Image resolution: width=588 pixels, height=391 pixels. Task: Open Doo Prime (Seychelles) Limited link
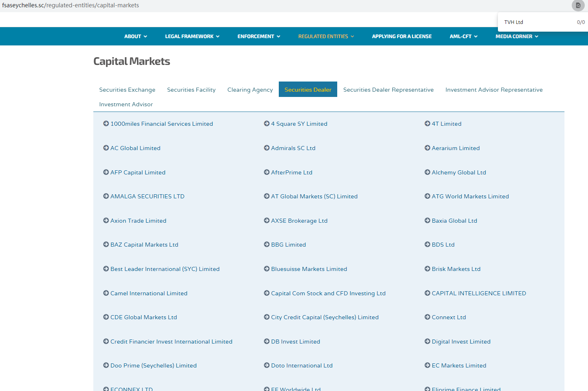pyautogui.click(x=153, y=365)
